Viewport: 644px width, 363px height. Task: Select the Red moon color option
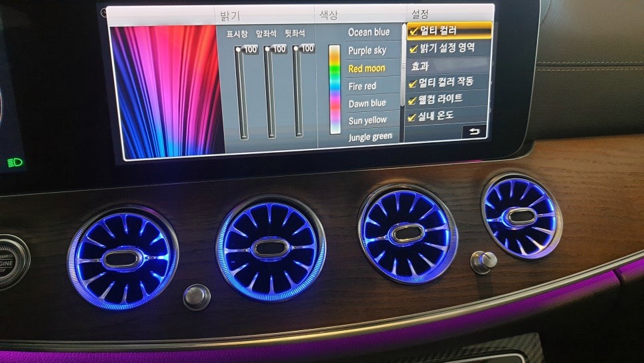point(366,69)
